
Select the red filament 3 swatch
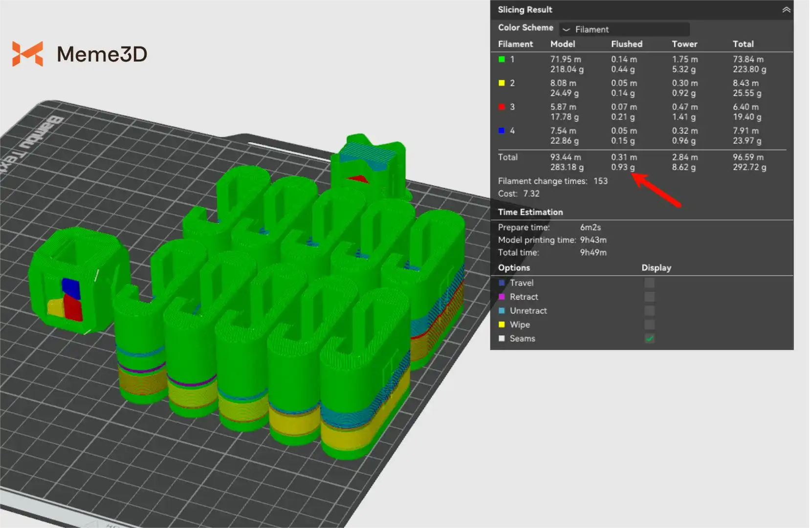point(502,107)
